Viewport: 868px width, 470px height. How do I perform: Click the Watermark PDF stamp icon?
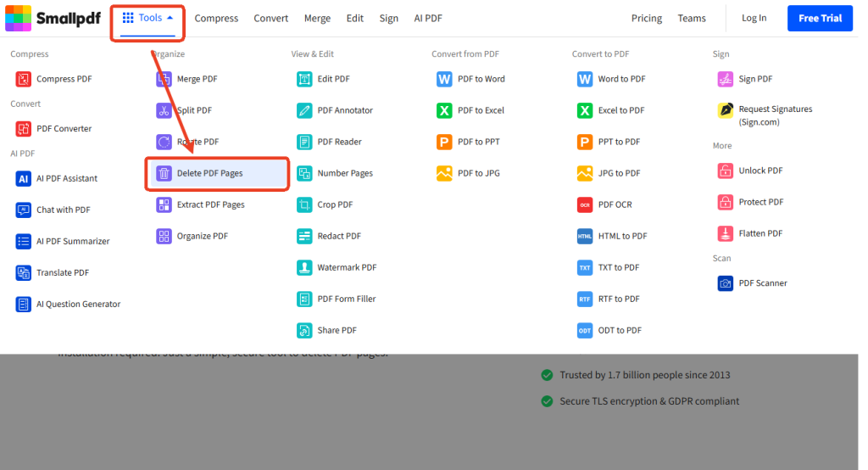click(304, 268)
